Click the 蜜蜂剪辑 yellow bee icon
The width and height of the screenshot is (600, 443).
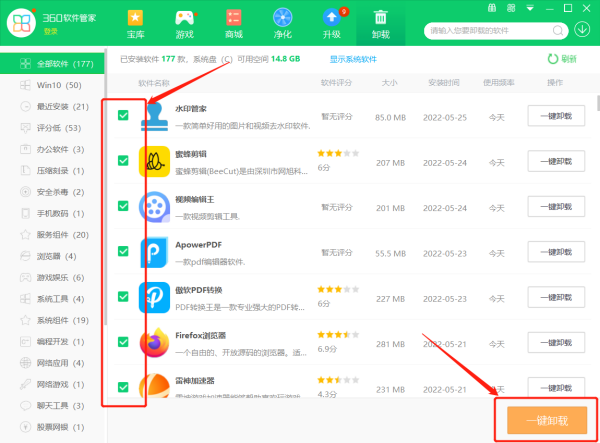(154, 161)
